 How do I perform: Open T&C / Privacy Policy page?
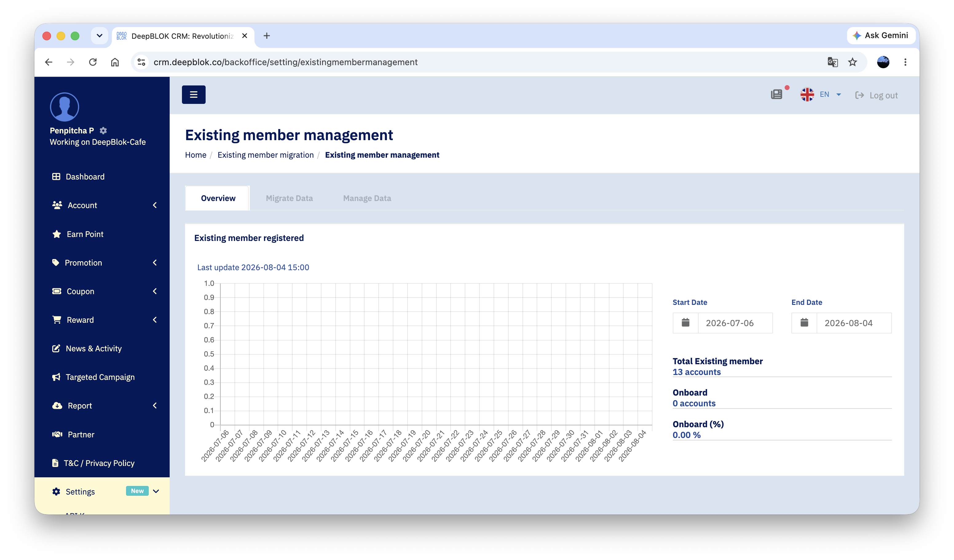click(x=99, y=463)
